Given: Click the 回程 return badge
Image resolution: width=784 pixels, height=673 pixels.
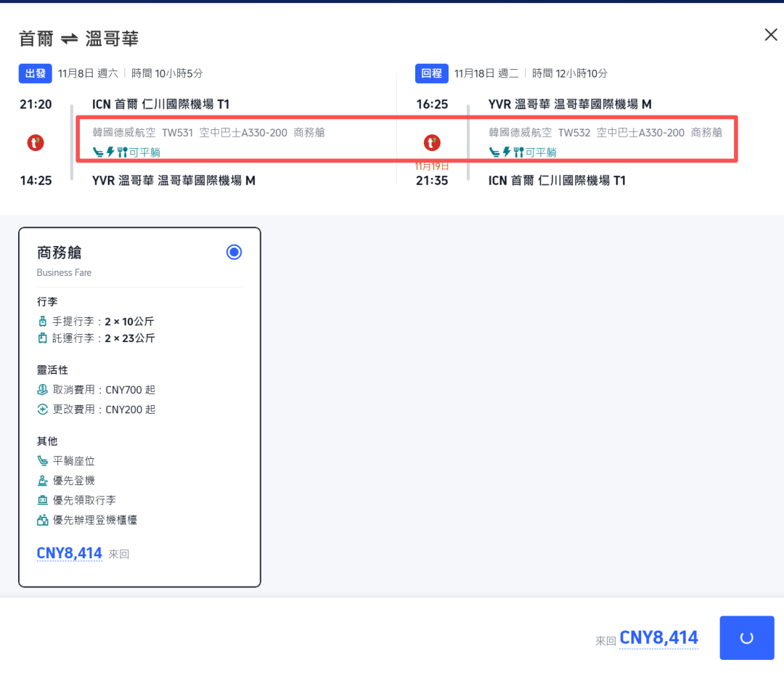Looking at the screenshot, I should 432,73.
